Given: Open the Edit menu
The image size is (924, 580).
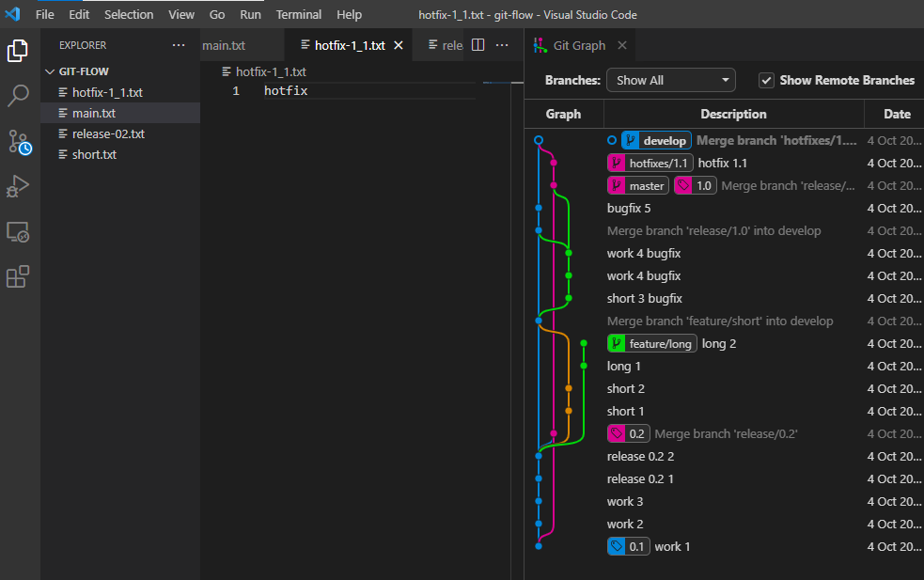Looking at the screenshot, I should pyautogui.click(x=79, y=14).
